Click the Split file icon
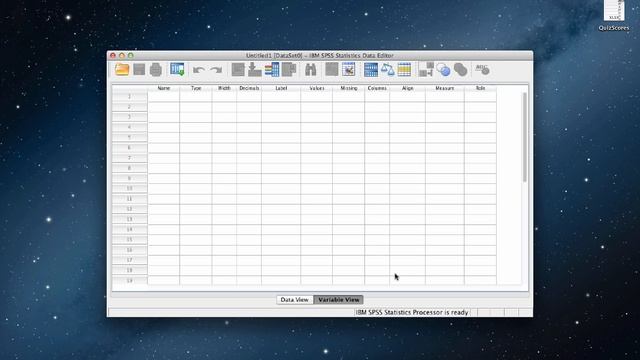The height and width of the screenshot is (360, 640). pyautogui.click(x=371, y=69)
